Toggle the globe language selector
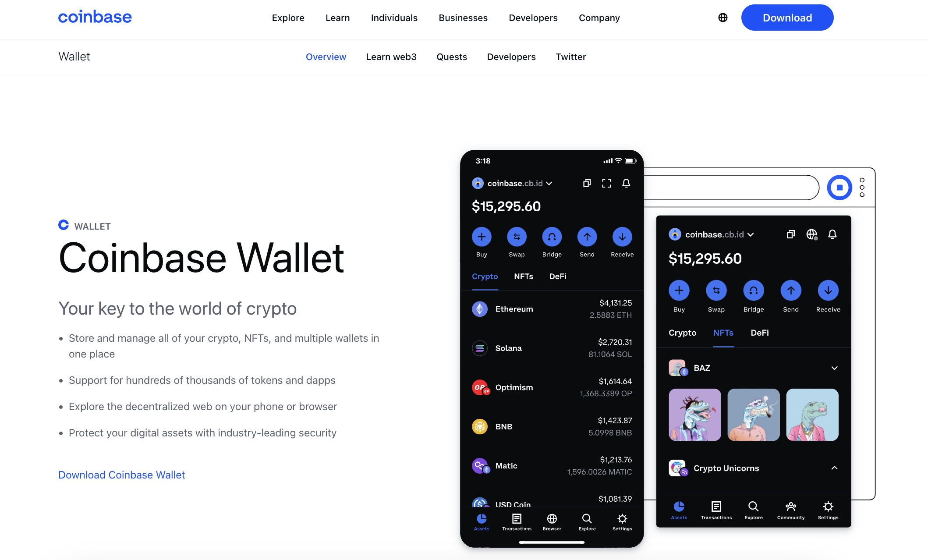 tap(723, 18)
